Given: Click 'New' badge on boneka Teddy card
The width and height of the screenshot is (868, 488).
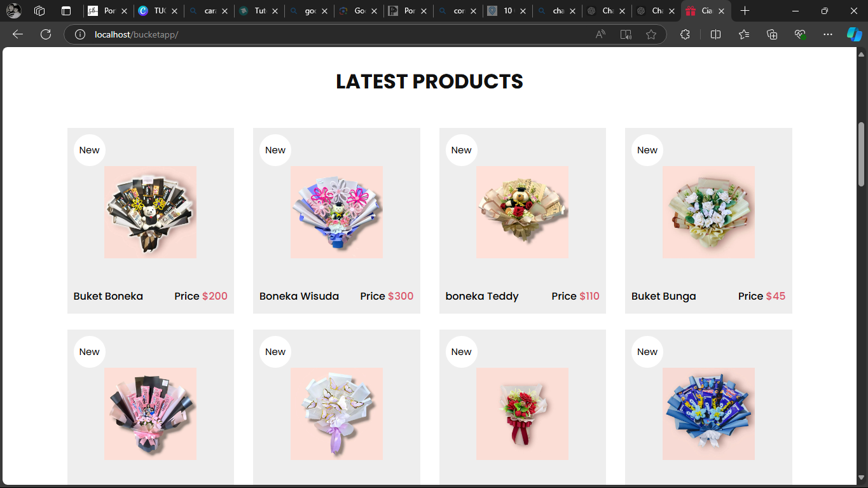Looking at the screenshot, I should click(462, 150).
